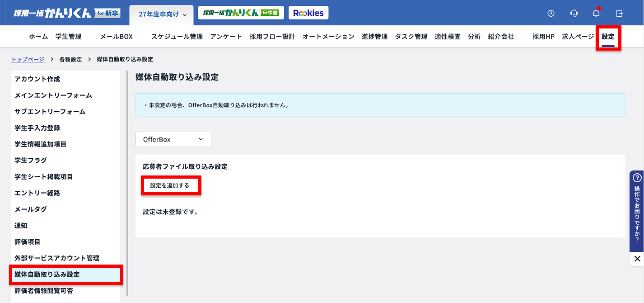Click the logout icon in header
The width and height of the screenshot is (644, 303).
620,13
